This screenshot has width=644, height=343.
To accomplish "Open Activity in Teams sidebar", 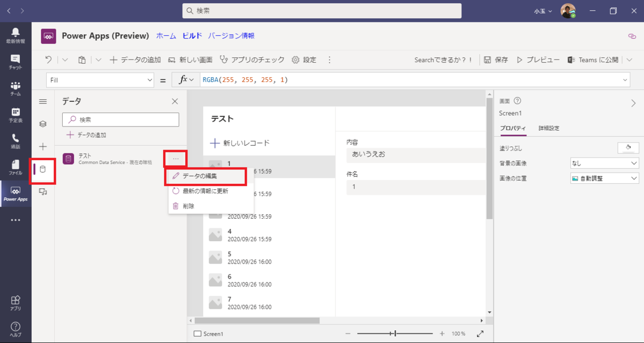I will pyautogui.click(x=15, y=35).
